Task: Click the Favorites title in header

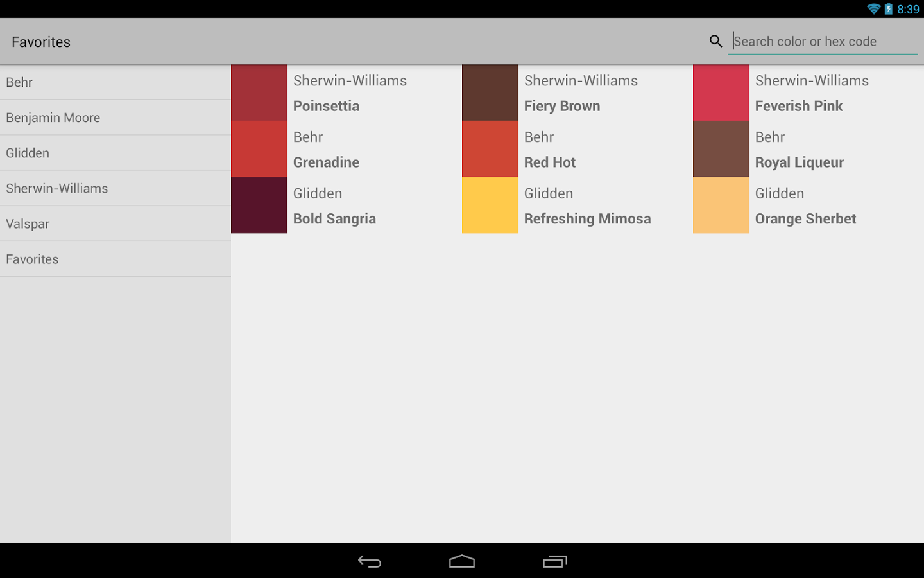Action: pos(41,42)
